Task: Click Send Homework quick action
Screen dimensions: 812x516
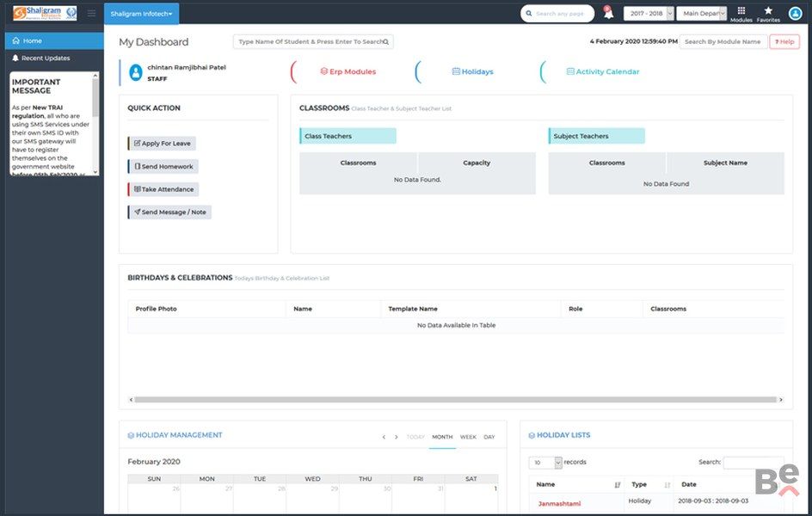Action: pos(163,167)
